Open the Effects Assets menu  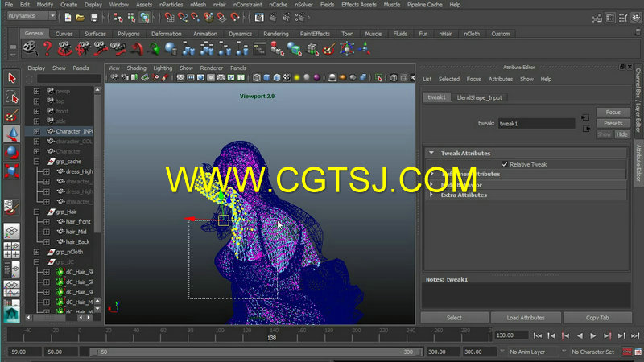pos(358,5)
